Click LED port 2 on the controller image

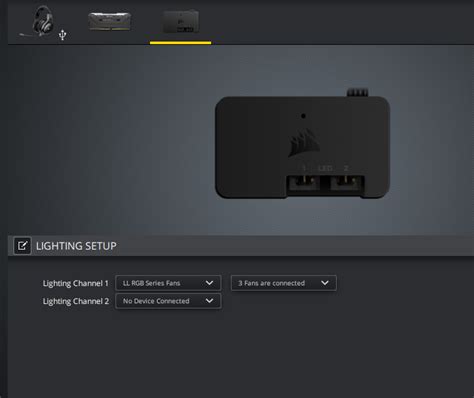(x=346, y=183)
